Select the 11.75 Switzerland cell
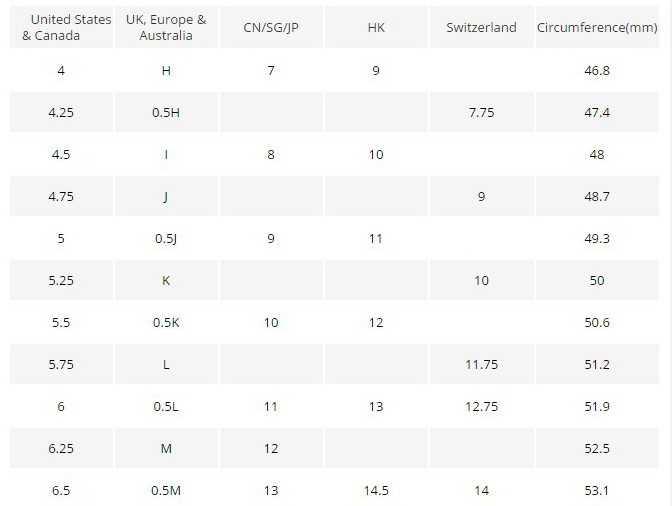The width and height of the screenshot is (672, 506). (482, 364)
